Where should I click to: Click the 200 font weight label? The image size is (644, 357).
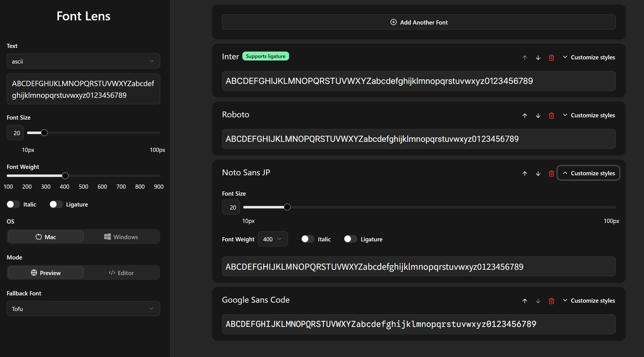(x=27, y=186)
